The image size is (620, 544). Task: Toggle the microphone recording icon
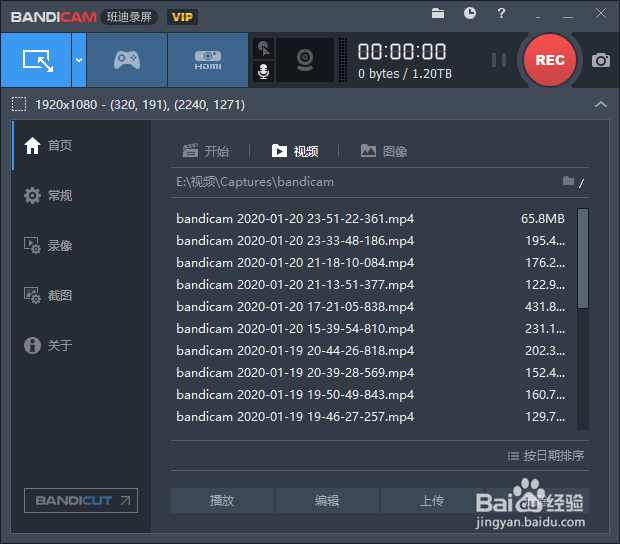[x=264, y=72]
